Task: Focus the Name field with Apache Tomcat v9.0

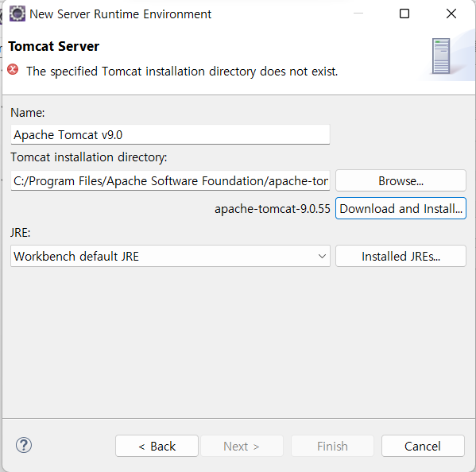Action: [x=170, y=134]
